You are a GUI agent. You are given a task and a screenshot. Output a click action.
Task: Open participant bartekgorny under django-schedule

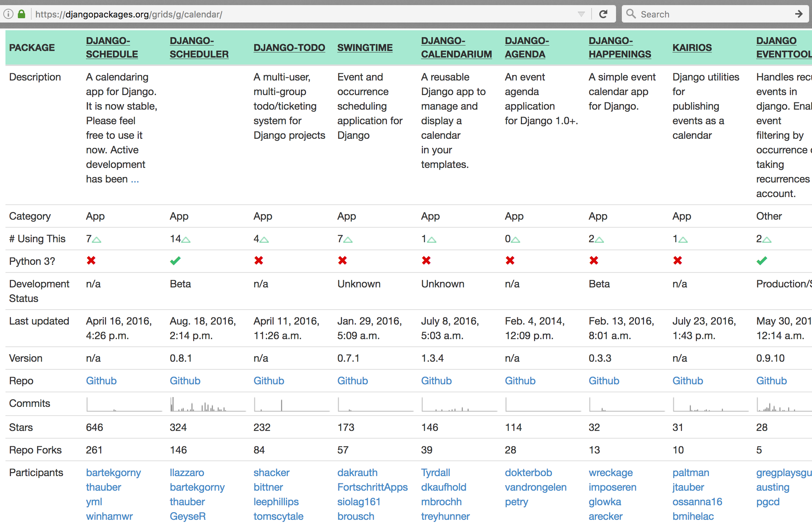pyautogui.click(x=113, y=473)
